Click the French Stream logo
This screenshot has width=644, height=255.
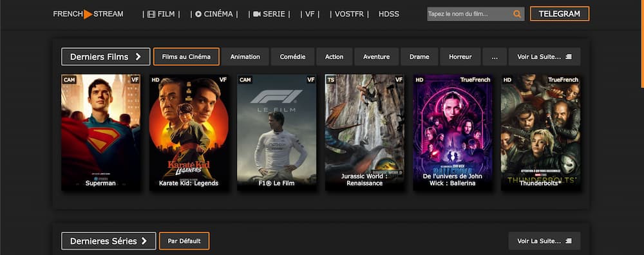click(x=88, y=14)
